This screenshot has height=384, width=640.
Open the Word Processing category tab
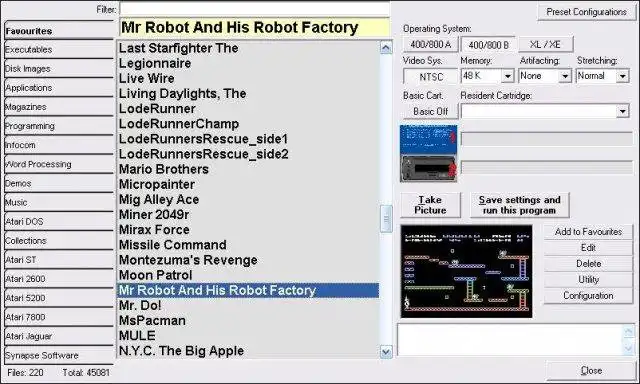point(59,164)
